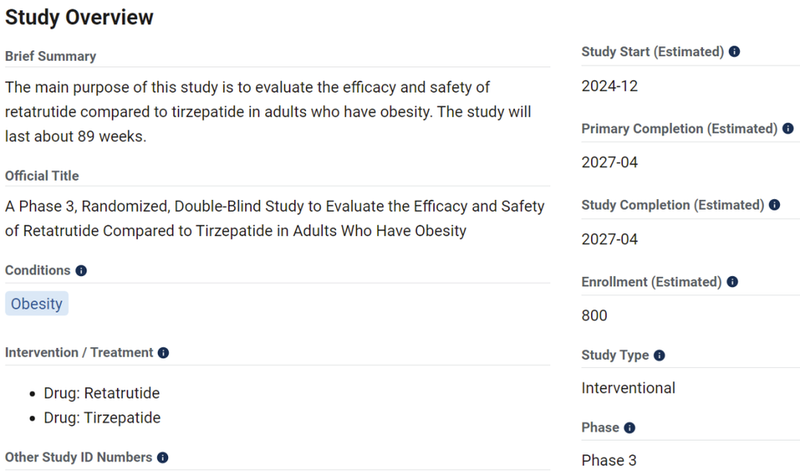Click the Study Overview heading
The image size is (800, 476).
click(x=79, y=17)
